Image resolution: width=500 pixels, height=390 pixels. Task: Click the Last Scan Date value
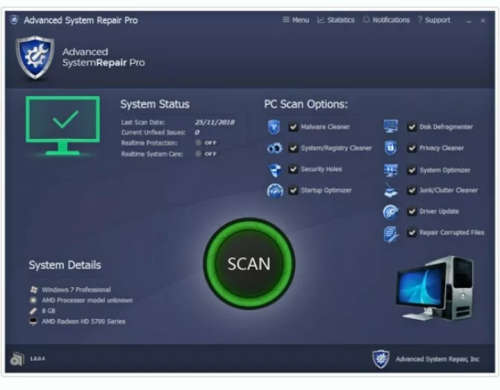click(x=215, y=122)
